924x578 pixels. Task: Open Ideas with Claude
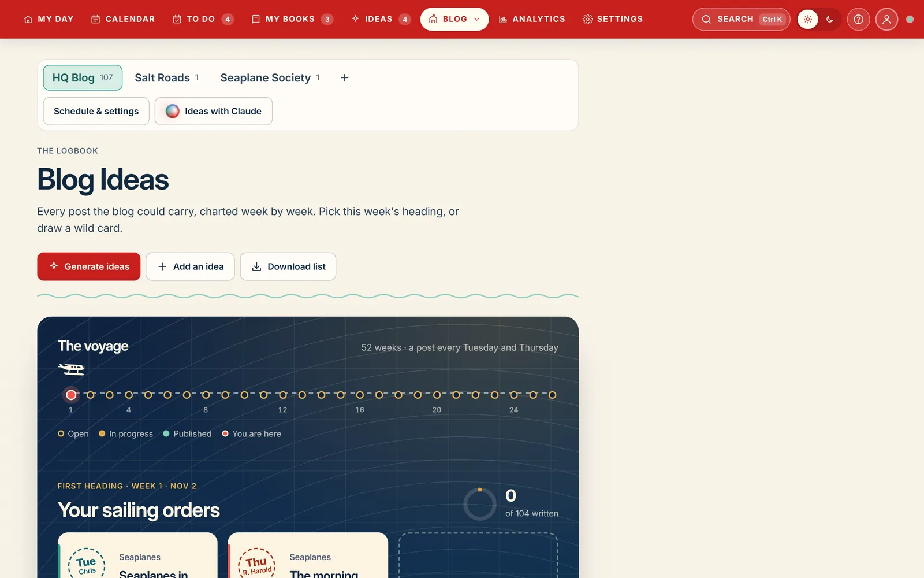click(214, 111)
